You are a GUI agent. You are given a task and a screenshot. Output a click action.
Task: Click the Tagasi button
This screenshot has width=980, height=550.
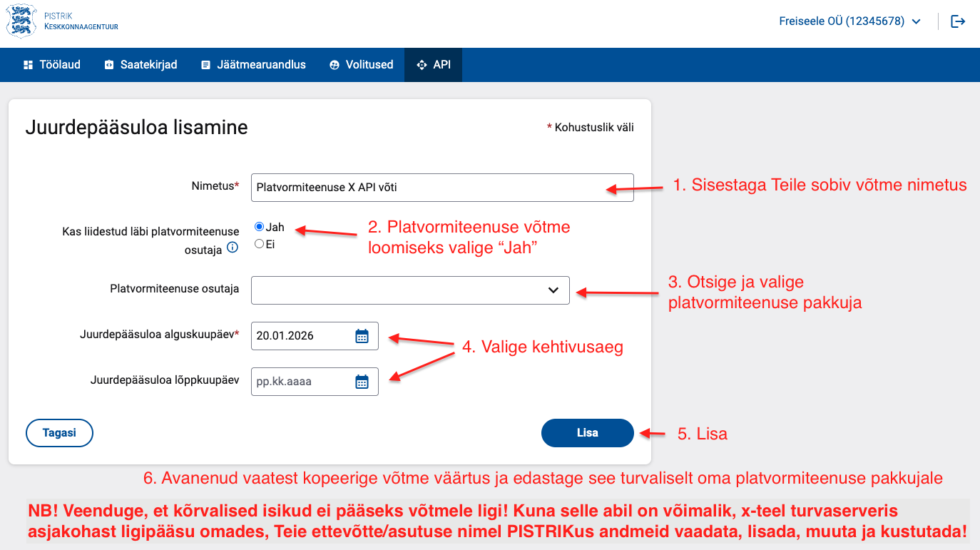coord(59,433)
